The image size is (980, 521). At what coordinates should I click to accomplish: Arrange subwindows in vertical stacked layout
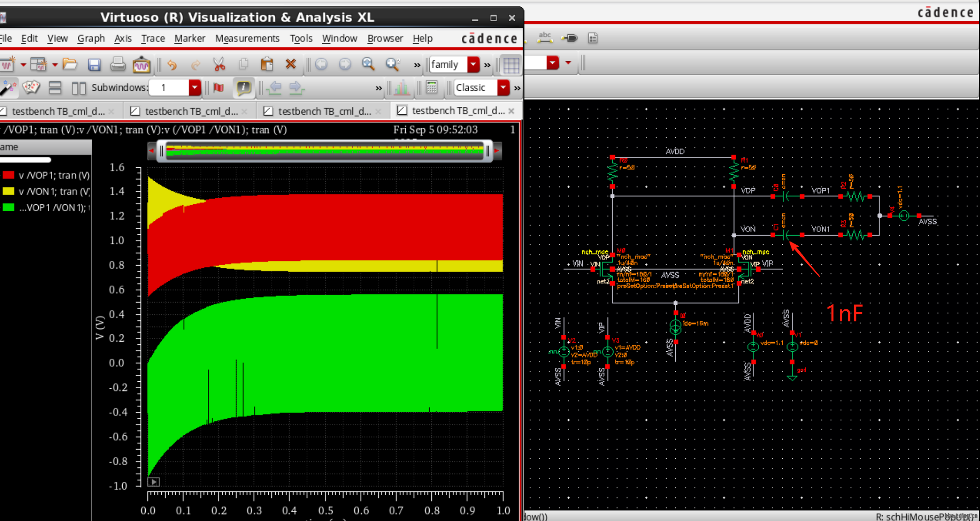[x=55, y=88]
